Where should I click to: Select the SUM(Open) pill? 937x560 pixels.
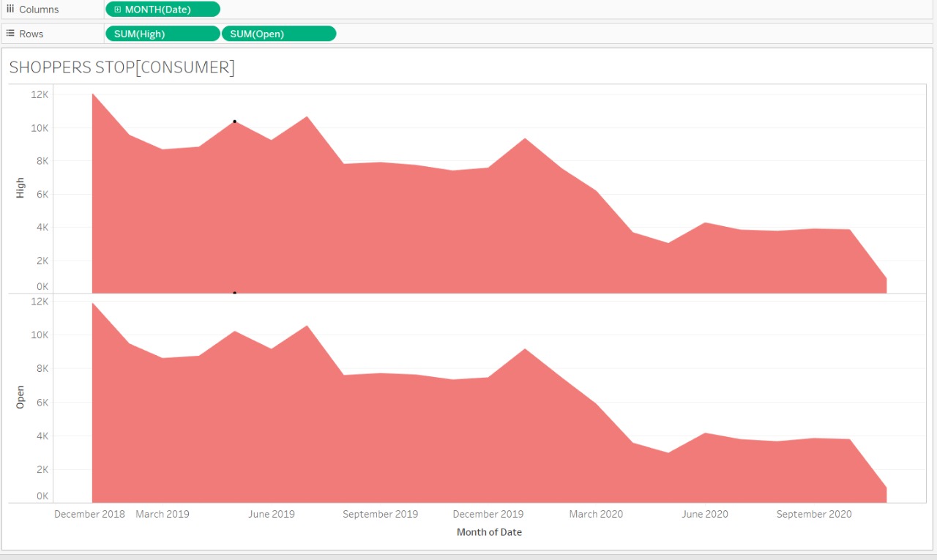pos(279,34)
